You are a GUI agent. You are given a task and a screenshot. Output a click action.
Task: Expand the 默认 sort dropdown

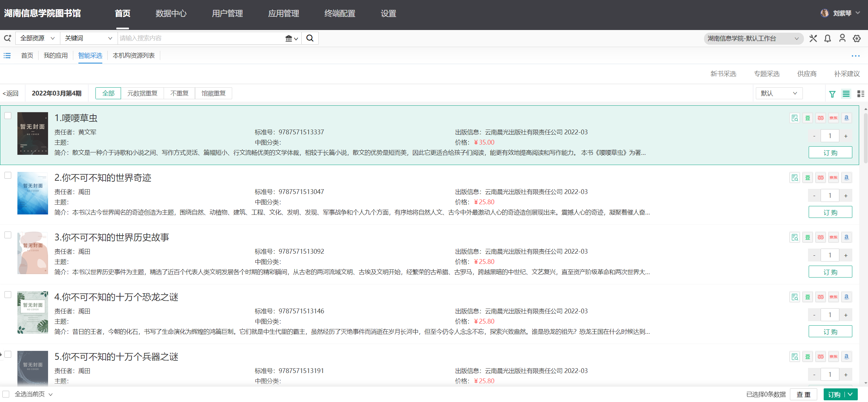[x=779, y=93]
